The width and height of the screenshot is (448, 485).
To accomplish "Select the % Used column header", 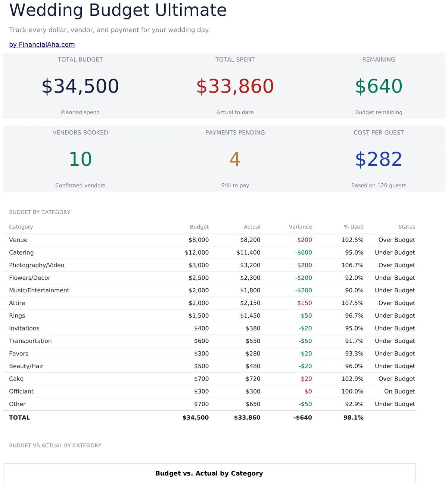I will (x=354, y=227).
